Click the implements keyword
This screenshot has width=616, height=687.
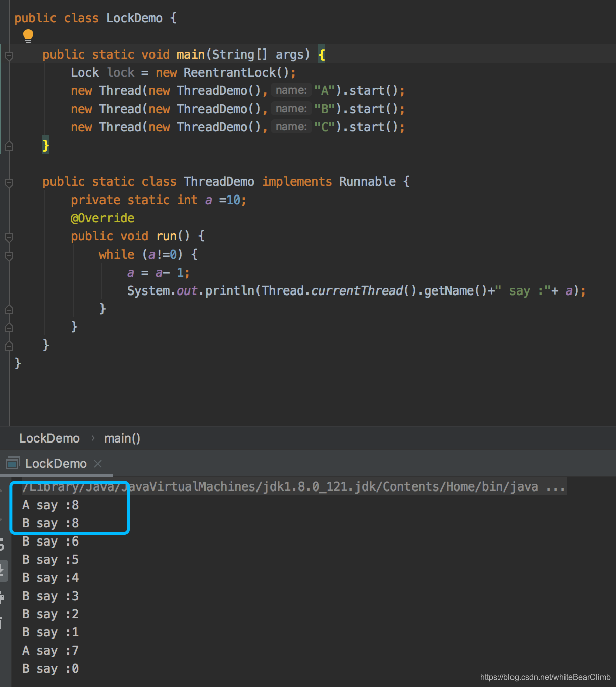point(297,182)
